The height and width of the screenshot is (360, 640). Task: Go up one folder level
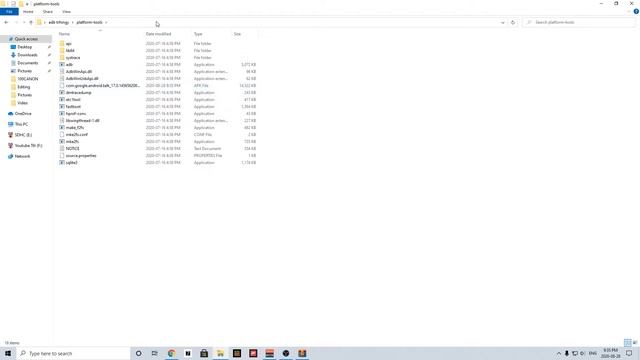click(31, 22)
